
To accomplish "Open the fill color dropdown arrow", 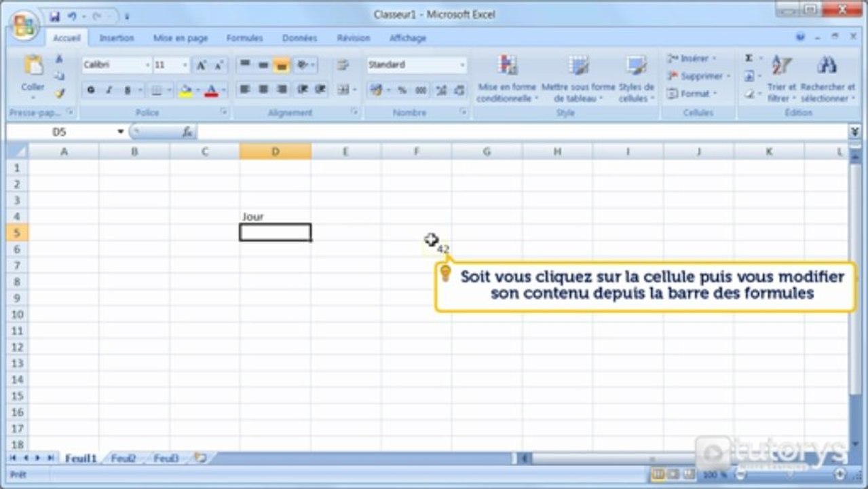I will coord(197,90).
